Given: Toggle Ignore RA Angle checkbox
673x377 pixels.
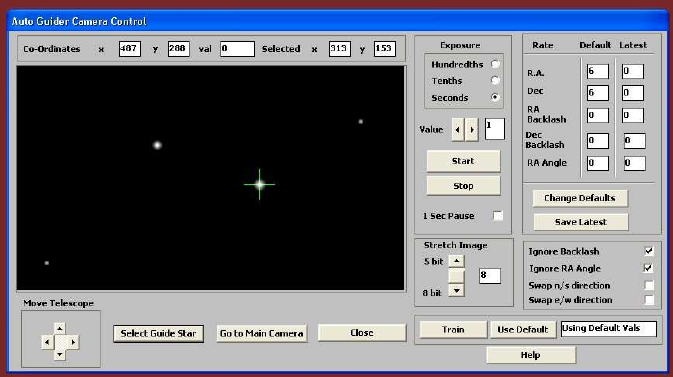Looking at the screenshot, I should (649, 268).
